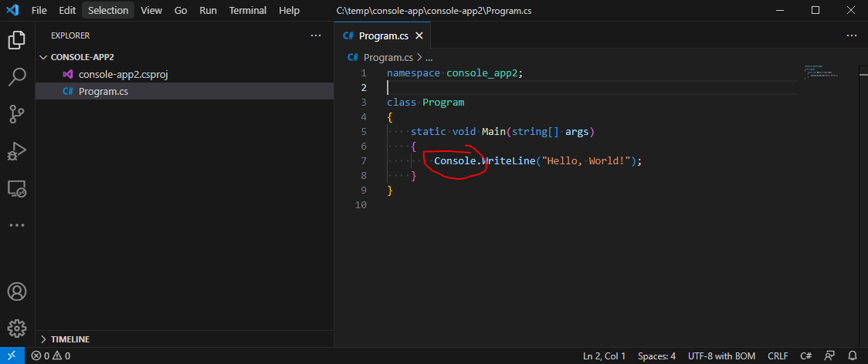
Task: Select the Program.cs editor tab
Action: click(382, 36)
